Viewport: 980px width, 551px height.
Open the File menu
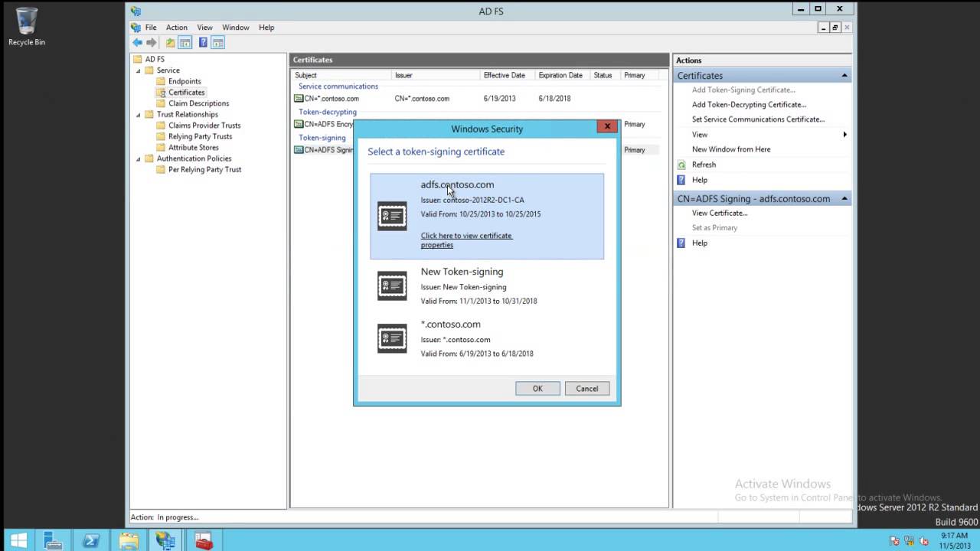pos(151,28)
